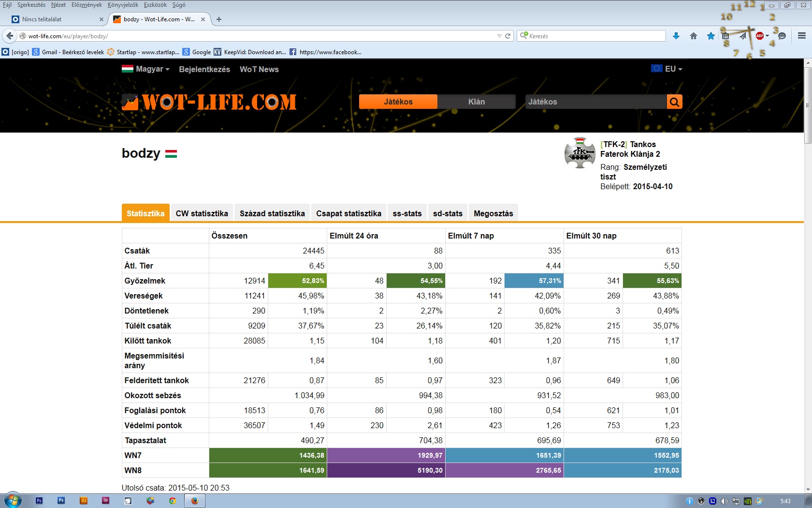Go to browser home page icon

694,36
